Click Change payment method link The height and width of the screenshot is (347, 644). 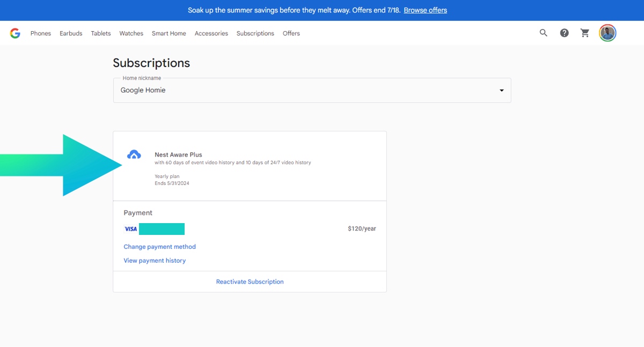(x=159, y=247)
